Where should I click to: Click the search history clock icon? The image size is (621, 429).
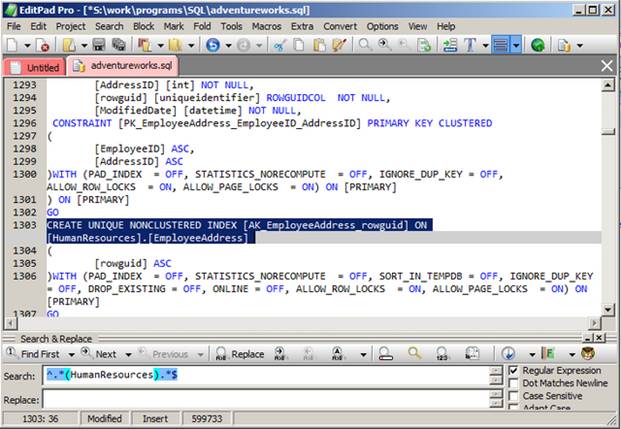(x=508, y=353)
